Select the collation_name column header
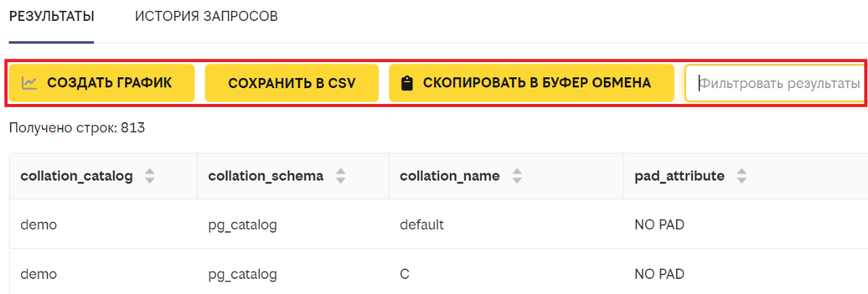 pos(506,176)
